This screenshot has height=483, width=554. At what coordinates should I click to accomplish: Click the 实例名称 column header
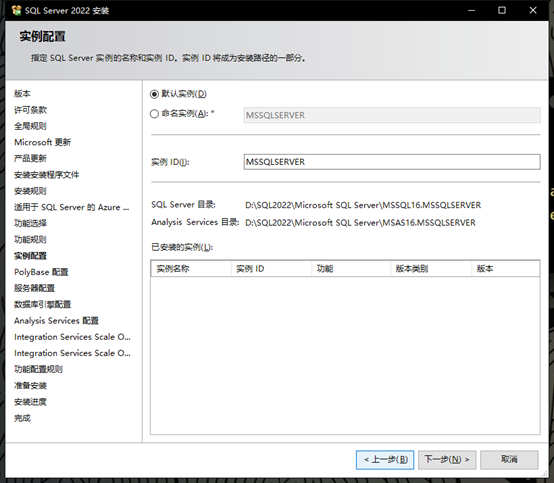[191, 269]
